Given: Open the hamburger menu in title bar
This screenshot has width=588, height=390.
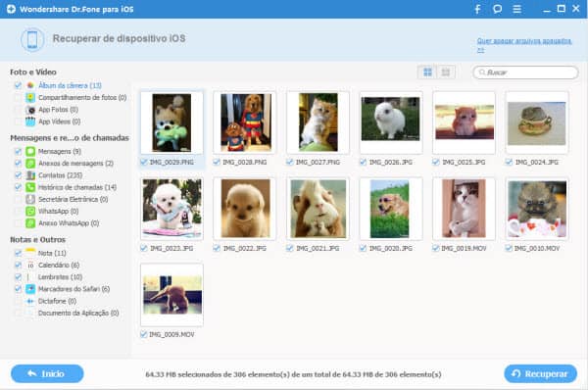Looking at the screenshot, I should pyautogui.click(x=517, y=9).
